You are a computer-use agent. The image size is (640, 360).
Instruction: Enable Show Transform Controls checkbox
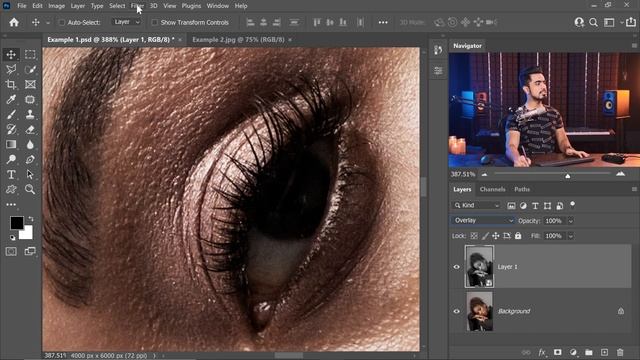pos(155,22)
